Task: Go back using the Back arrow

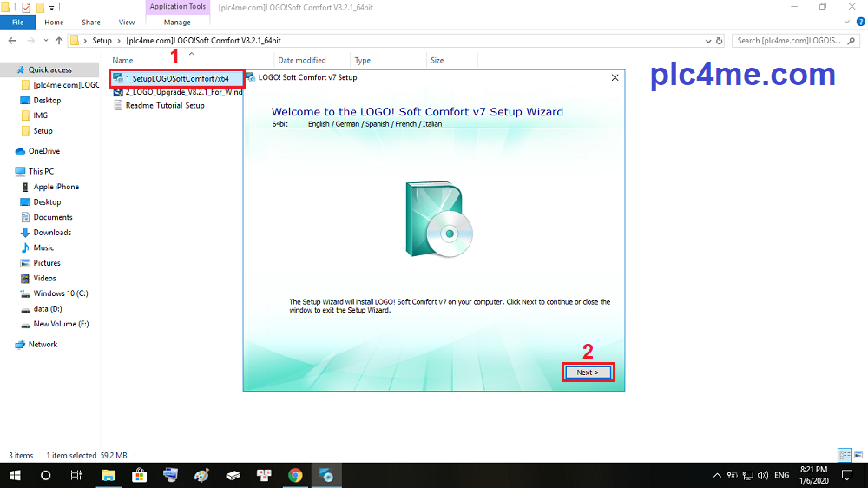Action: coord(12,41)
